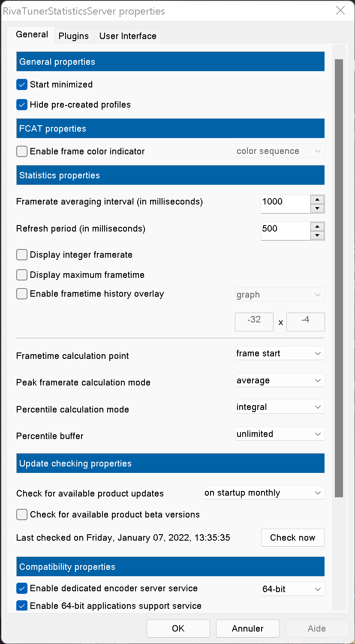Enable frametime history overlay checkbox
This screenshot has height=644, width=355.
tap(22, 294)
